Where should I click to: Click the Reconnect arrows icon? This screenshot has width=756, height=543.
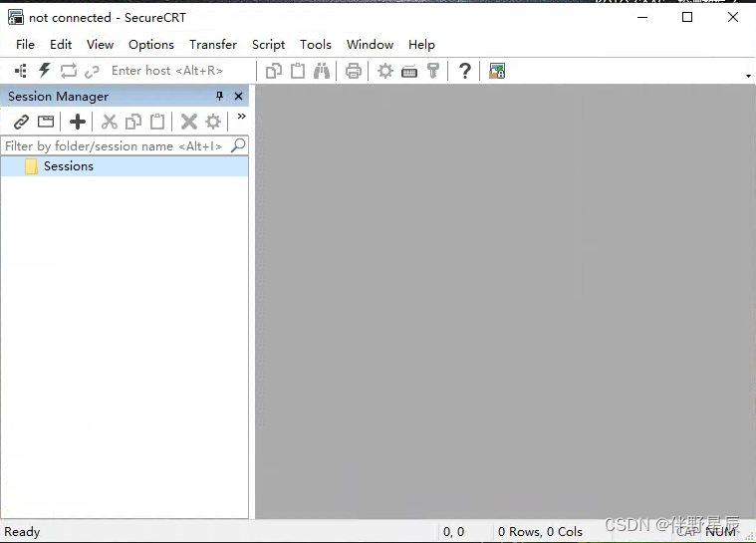pyautogui.click(x=69, y=71)
